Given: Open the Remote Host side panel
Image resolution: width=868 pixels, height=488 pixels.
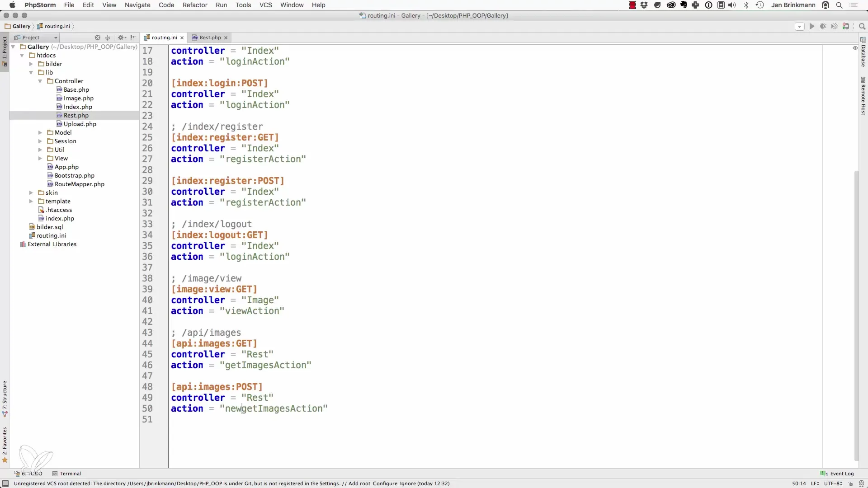Looking at the screenshot, I should (x=863, y=96).
